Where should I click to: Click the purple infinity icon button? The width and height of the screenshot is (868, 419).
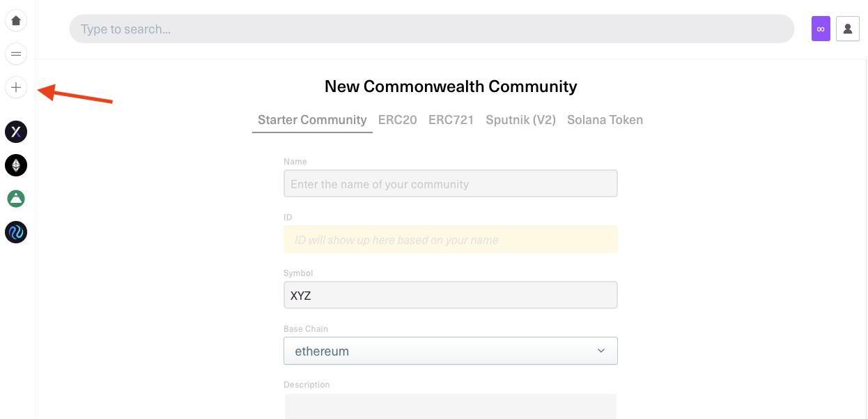point(821,29)
